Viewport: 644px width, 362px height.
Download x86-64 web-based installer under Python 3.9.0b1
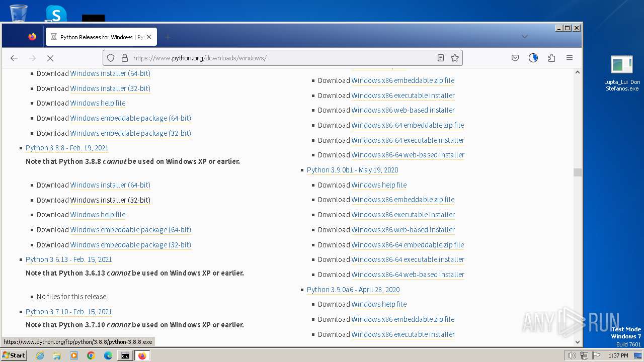408,275
